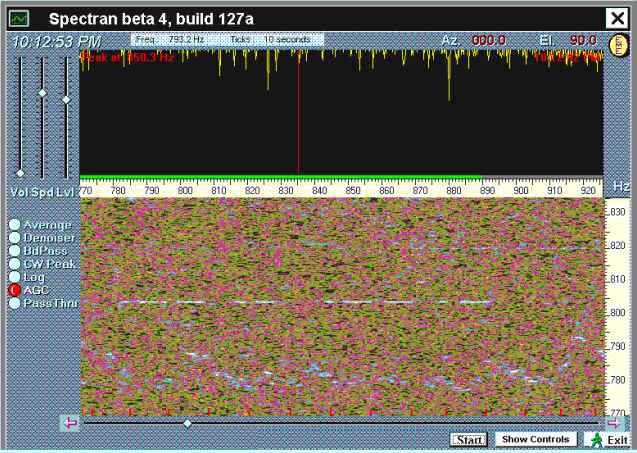Click the round yellow moon icon
This screenshot has height=453, width=637.
click(617, 45)
